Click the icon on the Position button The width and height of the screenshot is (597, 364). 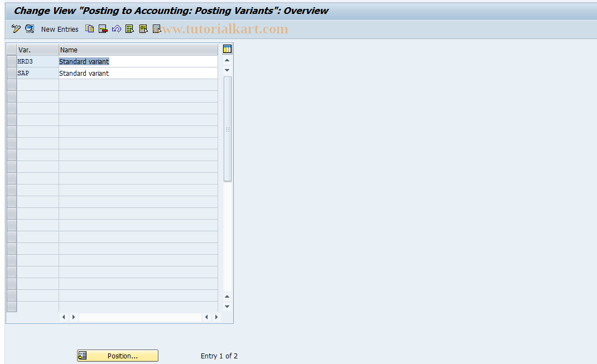coord(83,356)
